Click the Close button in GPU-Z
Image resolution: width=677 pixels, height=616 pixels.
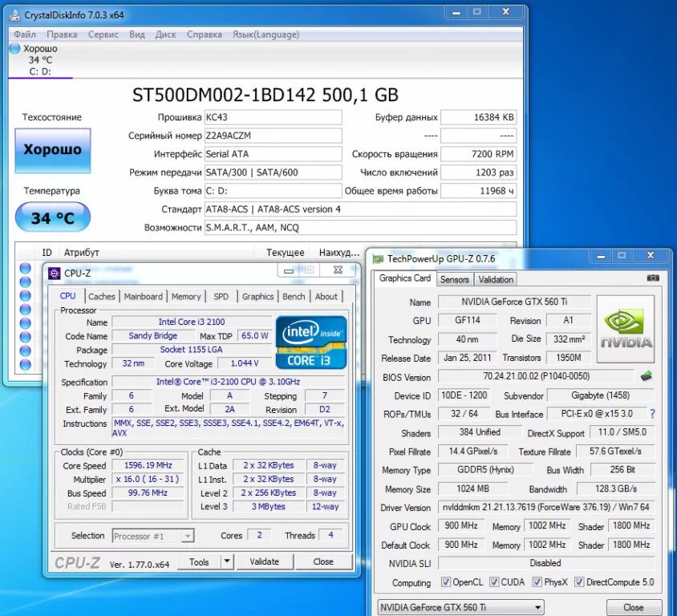(x=634, y=607)
